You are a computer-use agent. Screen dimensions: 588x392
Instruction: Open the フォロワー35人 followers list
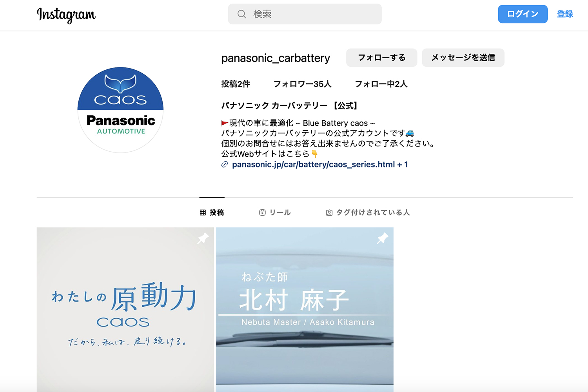coord(302,84)
